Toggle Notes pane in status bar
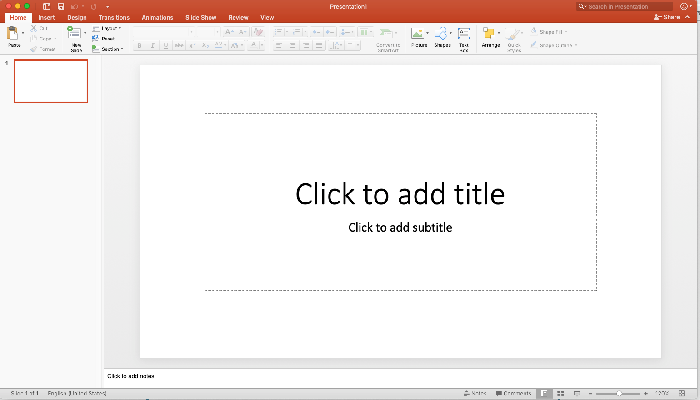The height and width of the screenshot is (400, 700). [x=475, y=393]
